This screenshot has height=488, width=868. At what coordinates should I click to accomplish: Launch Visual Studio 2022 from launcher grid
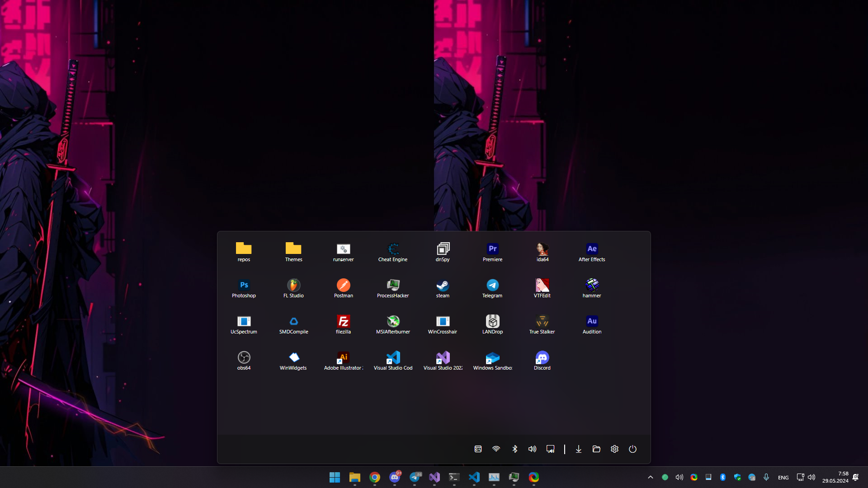coord(443,361)
